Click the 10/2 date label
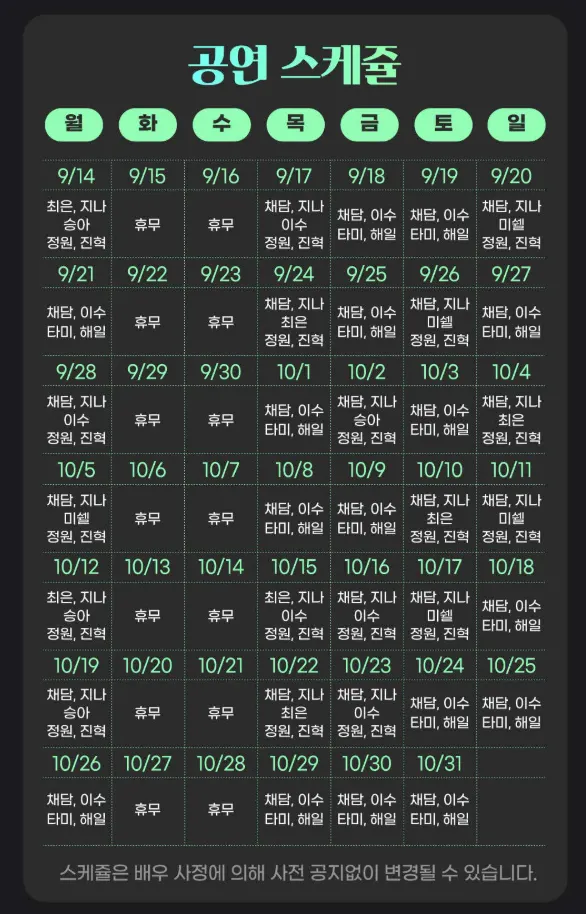Image resolution: width=586 pixels, height=914 pixels. tap(367, 371)
